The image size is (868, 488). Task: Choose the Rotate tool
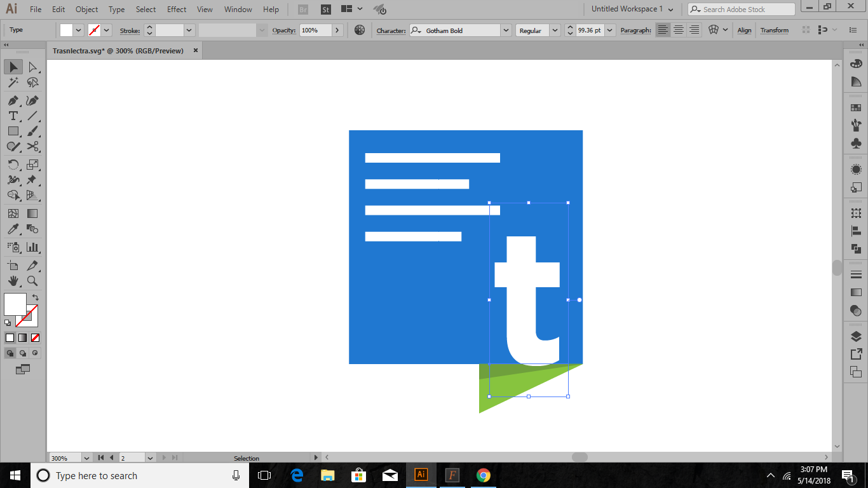click(x=13, y=165)
